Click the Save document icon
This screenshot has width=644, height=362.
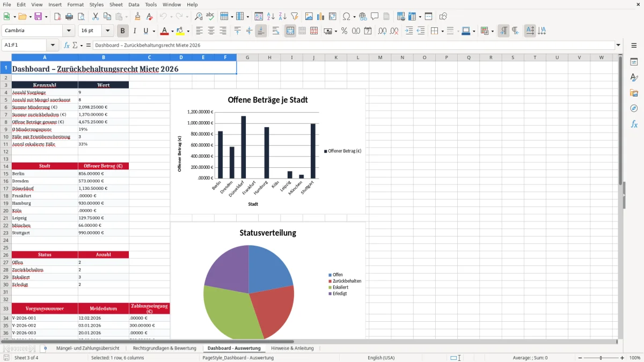pyautogui.click(x=38, y=17)
